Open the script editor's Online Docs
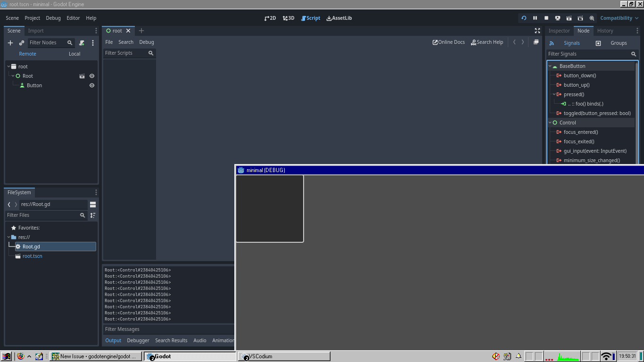Screen dimensions: 644x362 point(448,42)
